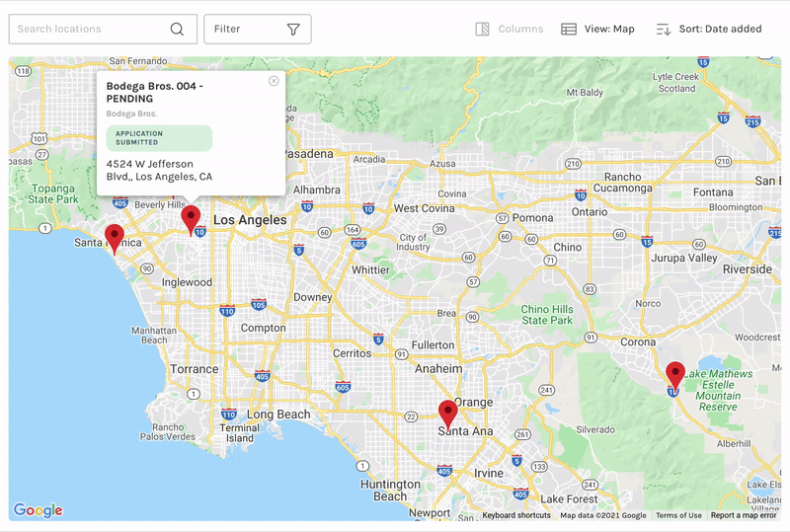The image size is (790, 532).
Task: Click the Anaheim label on the map
Action: click(438, 369)
